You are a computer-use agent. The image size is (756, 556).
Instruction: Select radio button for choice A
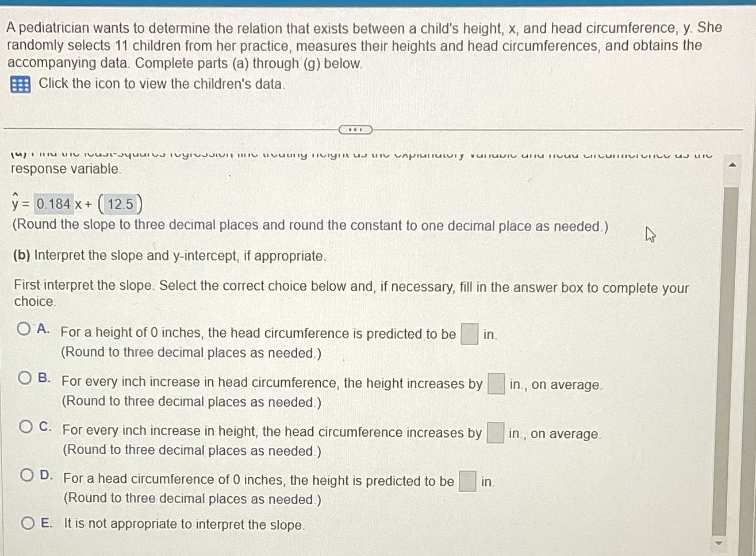pyautogui.click(x=24, y=328)
